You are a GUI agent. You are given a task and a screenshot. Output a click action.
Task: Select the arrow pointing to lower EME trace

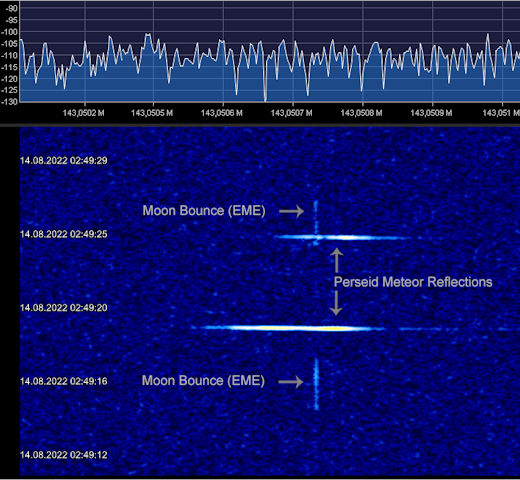point(291,382)
